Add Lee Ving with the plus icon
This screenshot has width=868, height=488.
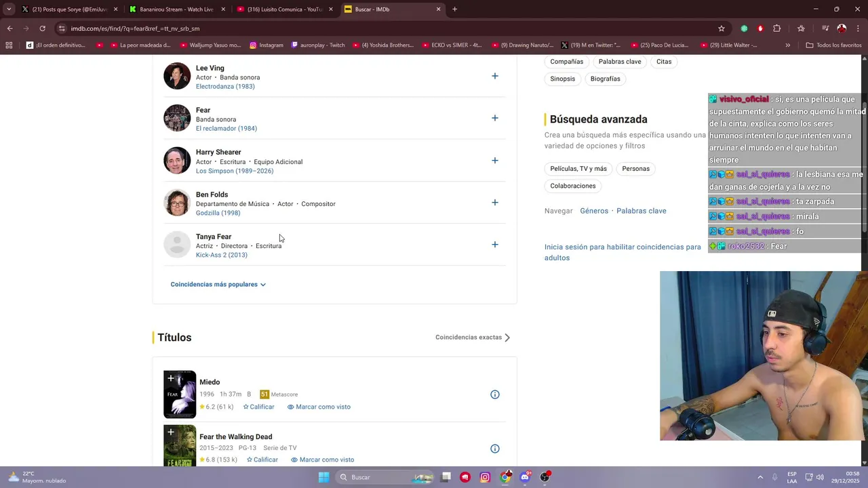point(494,76)
